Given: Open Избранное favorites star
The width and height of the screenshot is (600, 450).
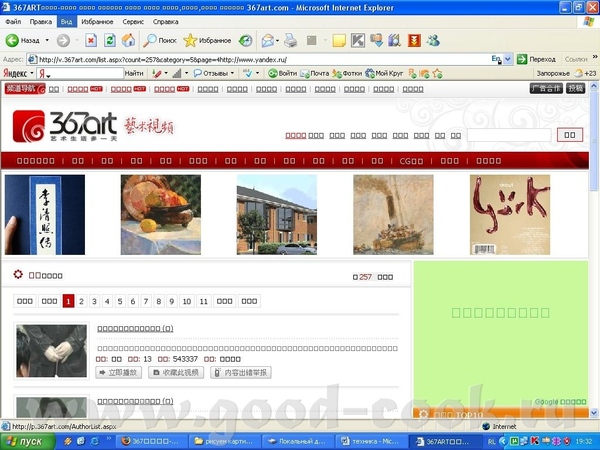Looking at the screenshot, I should pos(207,40).
